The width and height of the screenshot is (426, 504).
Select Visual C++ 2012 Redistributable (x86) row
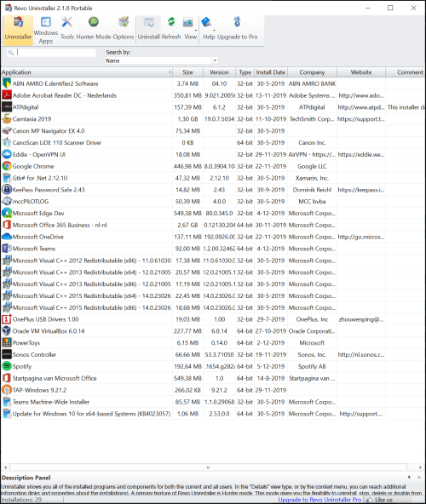pos(212,261)
